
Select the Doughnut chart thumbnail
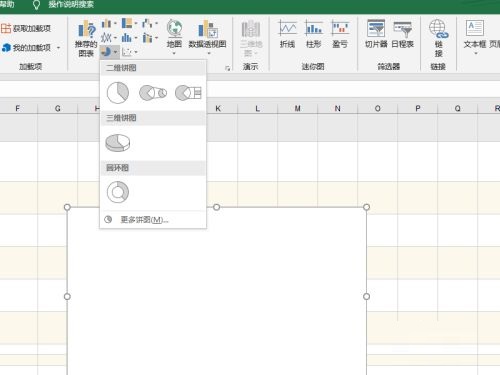[x=118, y=192]
